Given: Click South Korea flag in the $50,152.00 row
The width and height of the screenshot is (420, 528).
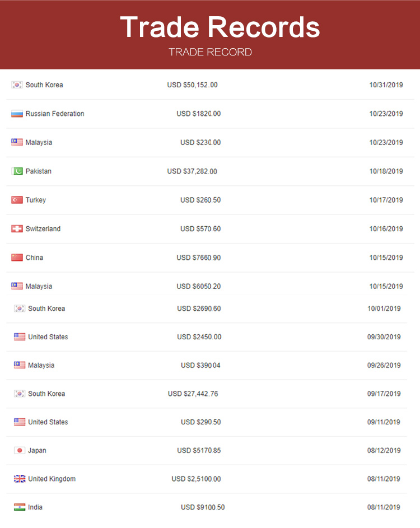Looking at the screenshot, I should click(x=17, y=85).
